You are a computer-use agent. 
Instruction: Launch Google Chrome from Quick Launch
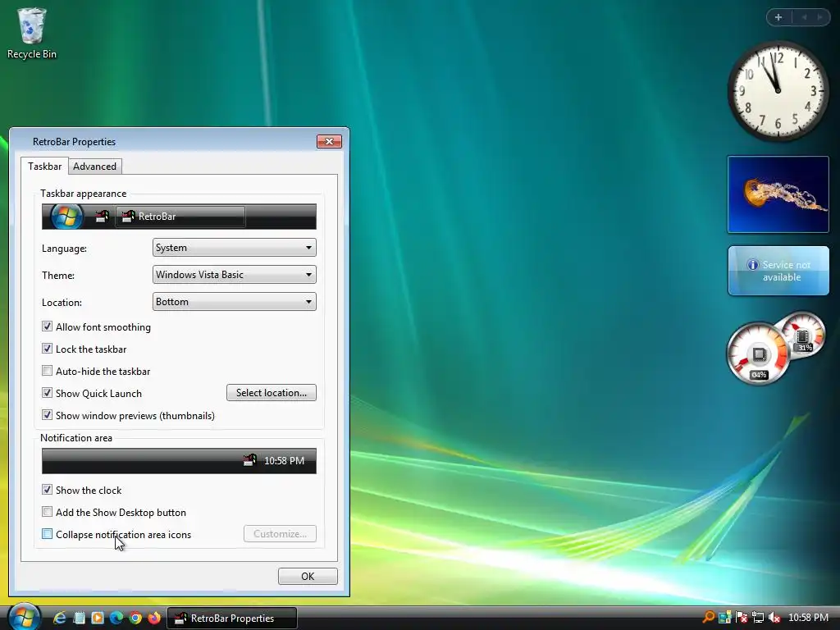coord(135,618)
